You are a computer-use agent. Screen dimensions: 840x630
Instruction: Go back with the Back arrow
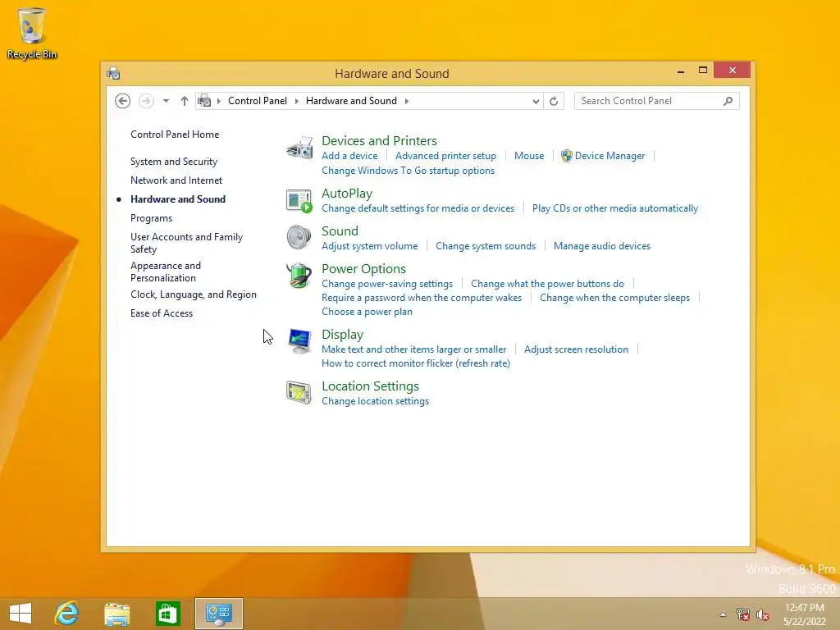click(123, 101)
